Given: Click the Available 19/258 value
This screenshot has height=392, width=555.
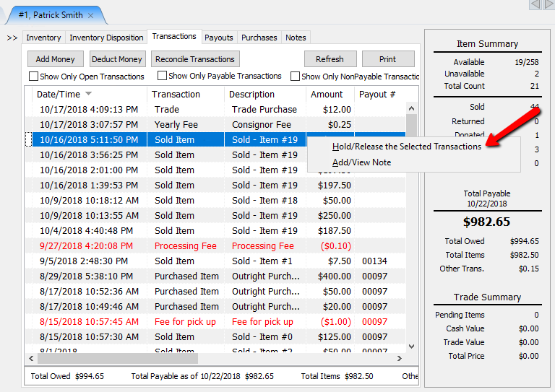Looking at the screenshot, I should 527,62.
